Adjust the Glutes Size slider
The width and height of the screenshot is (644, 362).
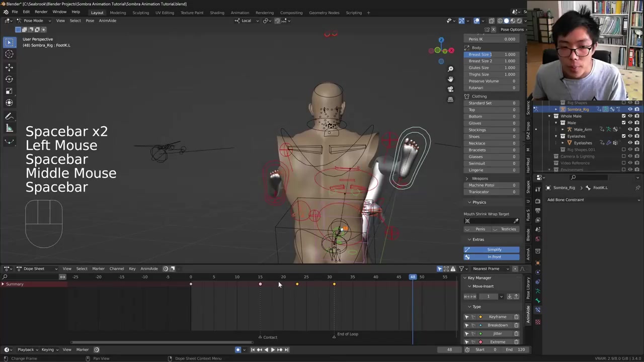tap(492, 67)
